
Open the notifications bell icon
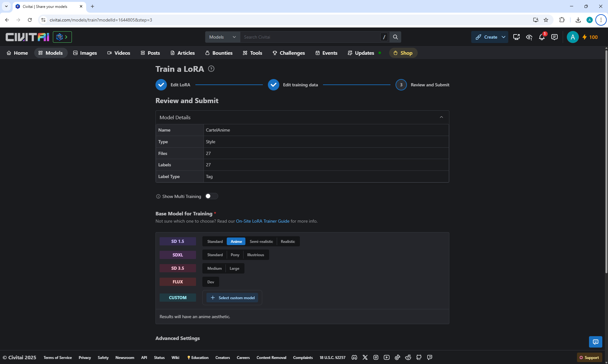[541, 37]
